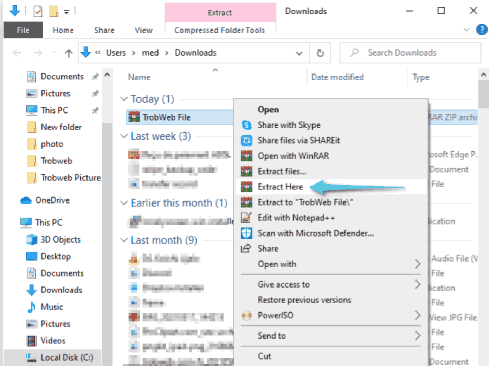Choose Share with Skype
489x366 pixels.
pyautogui.click(x=289, y=125)
